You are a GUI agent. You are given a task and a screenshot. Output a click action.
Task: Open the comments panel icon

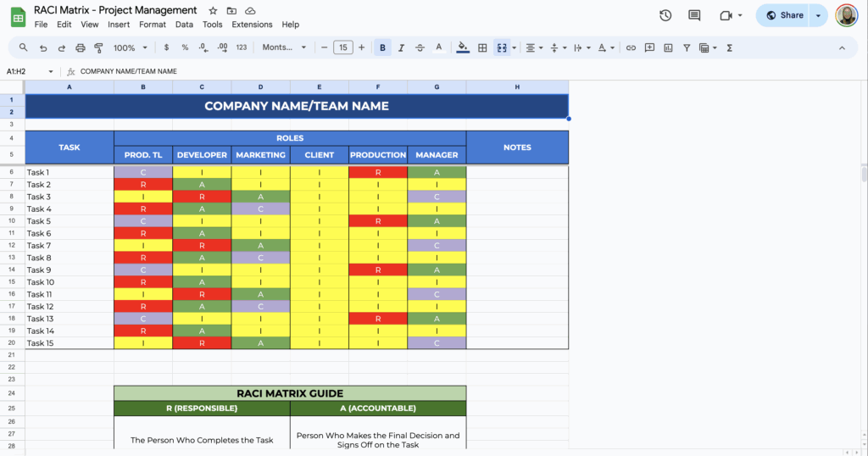[x=694, y=15]
